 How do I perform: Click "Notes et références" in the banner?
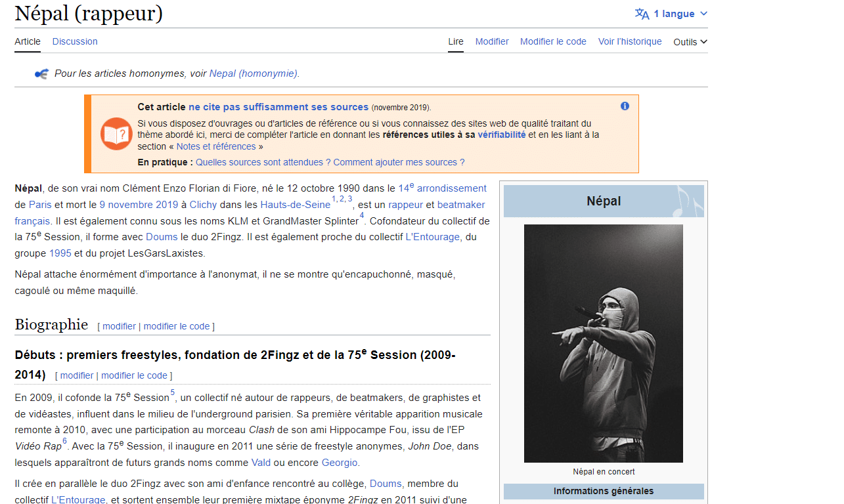(217, 146)
